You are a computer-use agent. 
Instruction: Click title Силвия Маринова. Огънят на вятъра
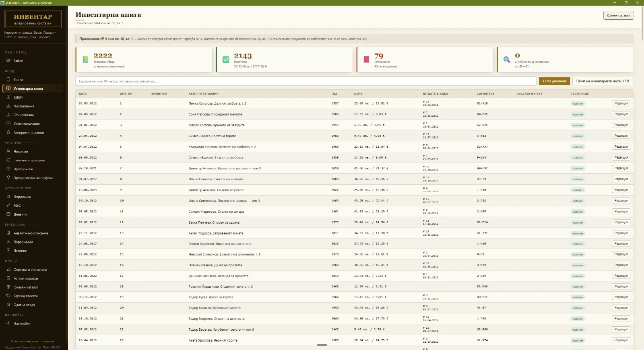pos(216,212)
